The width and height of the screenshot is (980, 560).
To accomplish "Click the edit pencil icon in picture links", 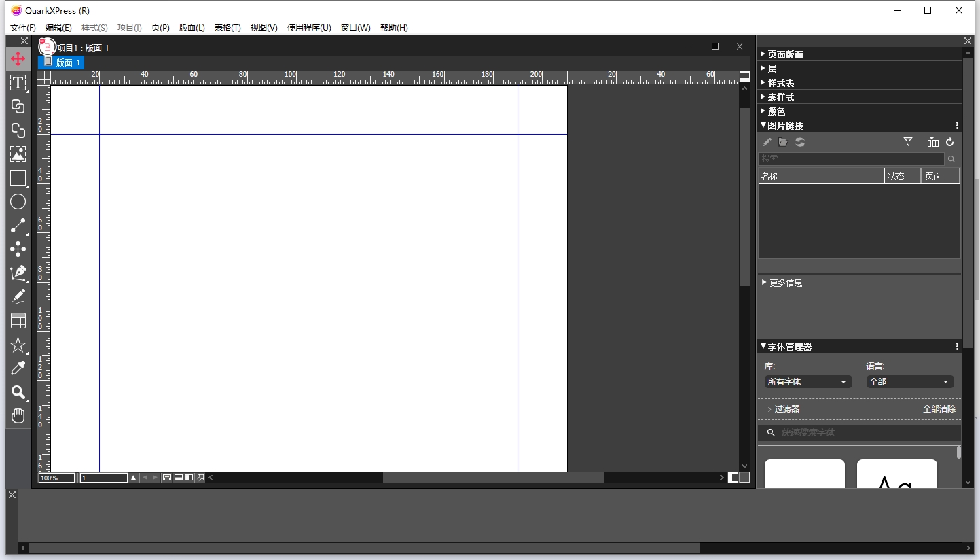I will point(767,142).
